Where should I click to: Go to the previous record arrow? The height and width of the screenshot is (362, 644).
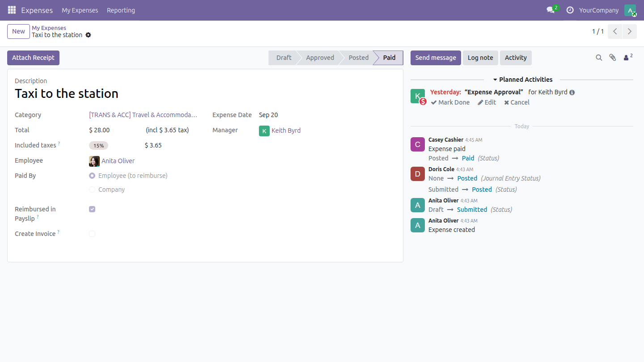click(x=615, y=31)
